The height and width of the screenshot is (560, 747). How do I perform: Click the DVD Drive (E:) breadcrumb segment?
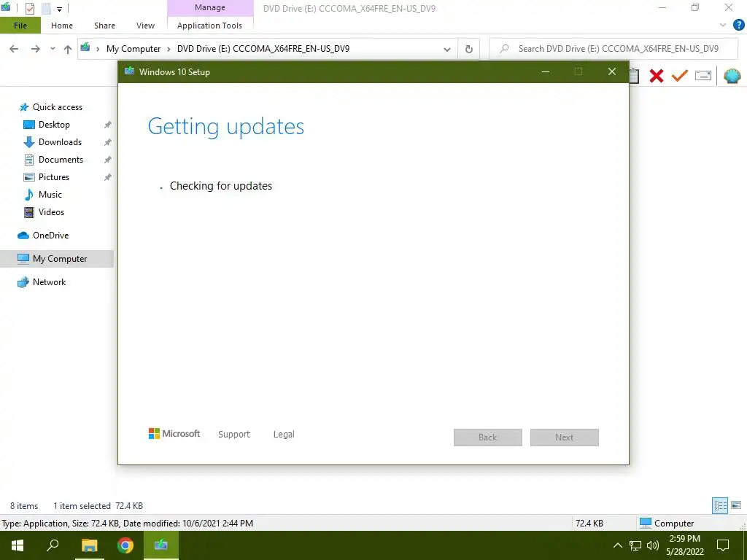point(263,49)
